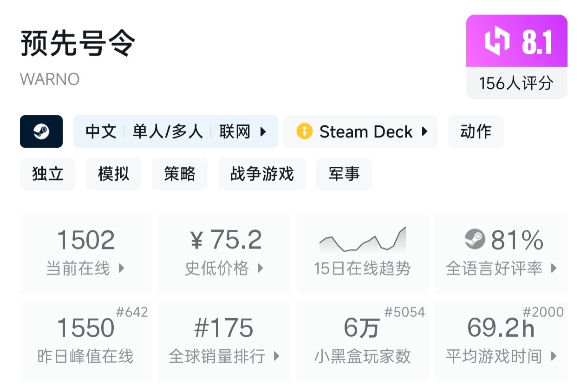Tap the 小黑盒玩家数 6万 stat card
Screen dimensions: 587x392
coord(362,341)
